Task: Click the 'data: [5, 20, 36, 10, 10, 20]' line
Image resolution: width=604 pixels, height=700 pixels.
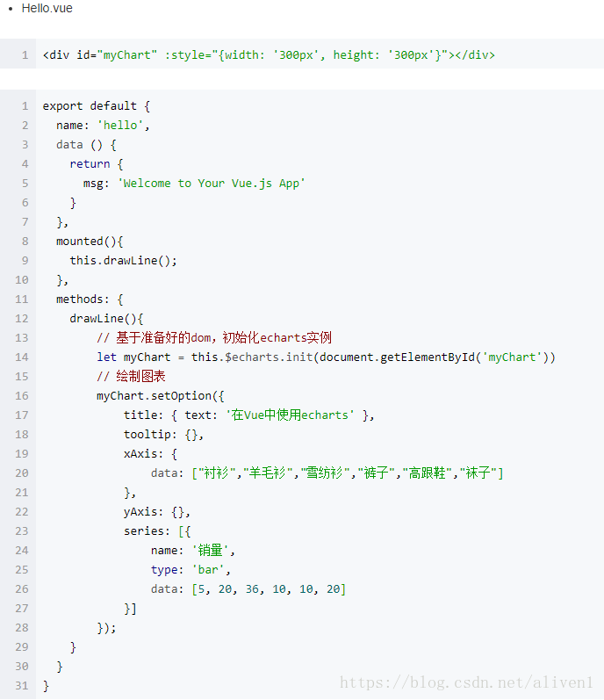Action: [248, 589]
